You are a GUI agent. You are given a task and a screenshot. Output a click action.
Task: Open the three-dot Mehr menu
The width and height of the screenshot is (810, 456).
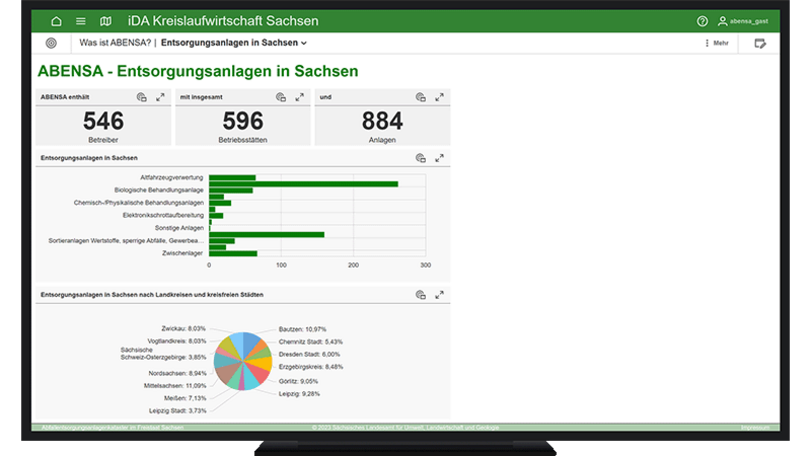(x=716, y=43)
